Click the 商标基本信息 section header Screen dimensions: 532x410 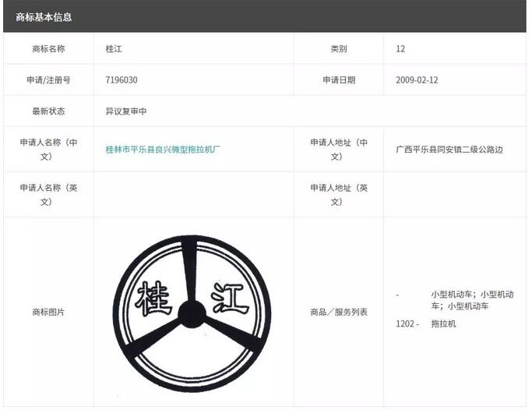coord(44,16)
